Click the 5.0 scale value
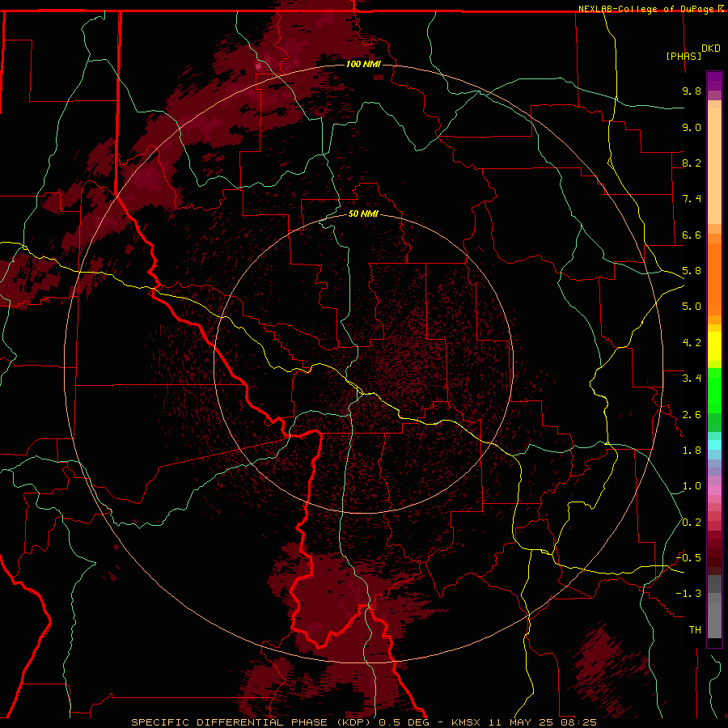 point(692,307)
